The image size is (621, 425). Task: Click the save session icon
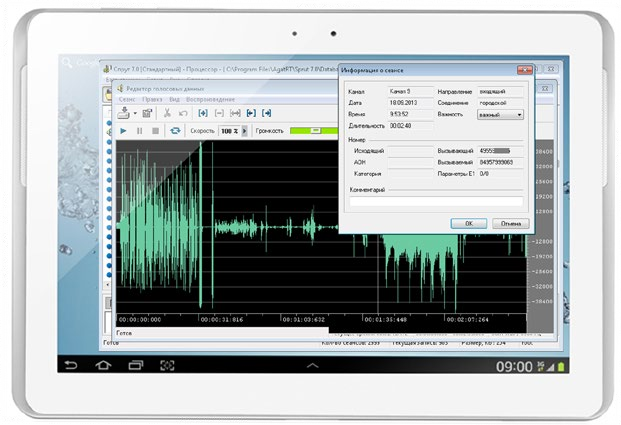pos(122,114)
